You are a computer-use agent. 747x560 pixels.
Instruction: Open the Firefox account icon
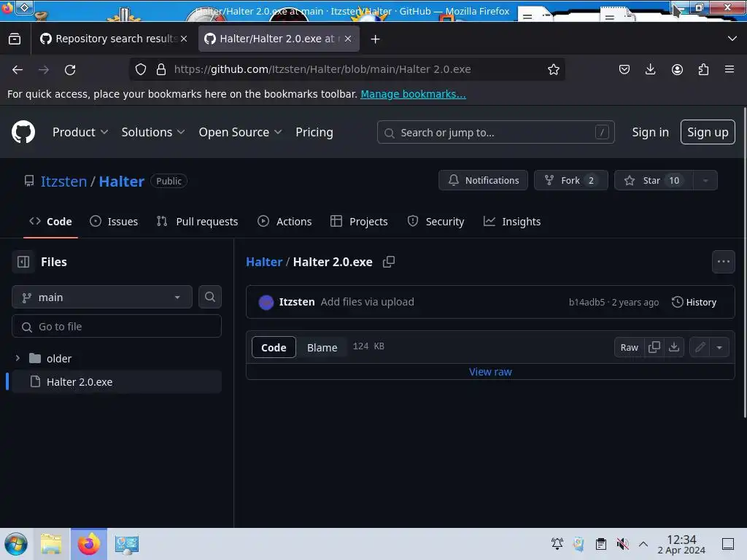tap(677, 69)
